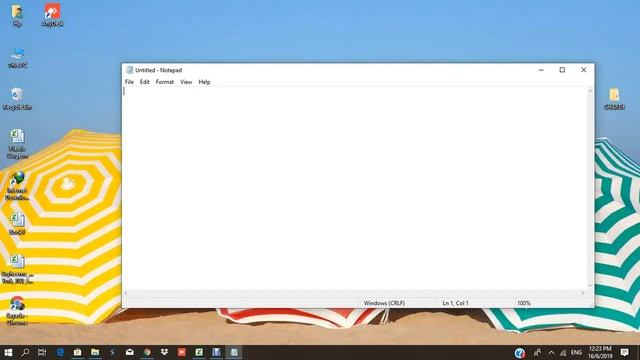Show hidden system tray icons
The height and width of the screenshot is (360, 640).
pyautogui.click(x=551, y=353)
